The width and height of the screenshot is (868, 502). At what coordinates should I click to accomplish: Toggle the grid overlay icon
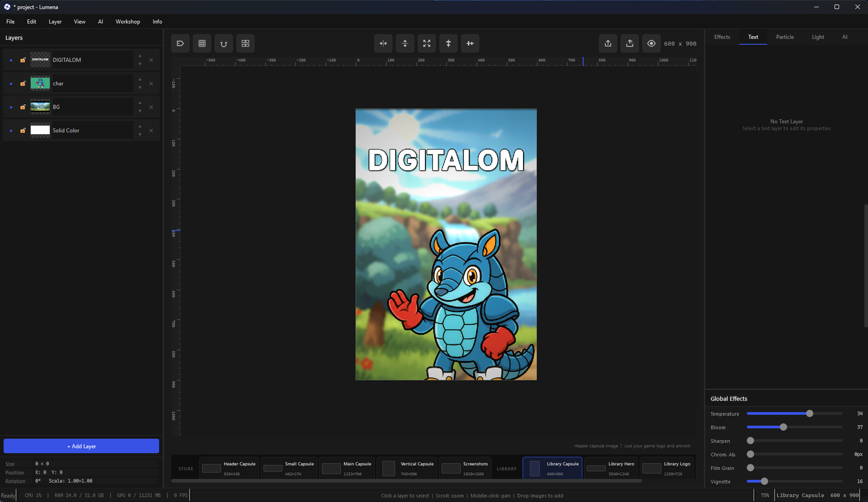(202, 43)
